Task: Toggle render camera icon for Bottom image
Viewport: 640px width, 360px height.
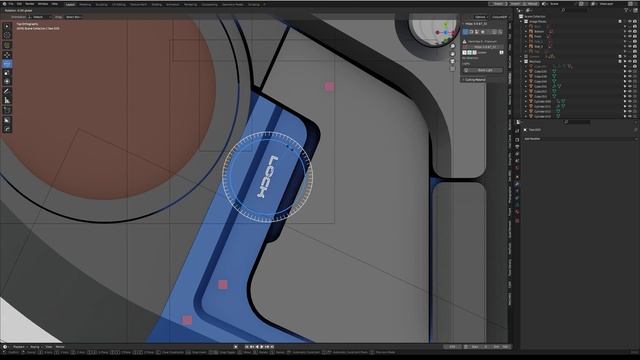Action: click(x=635, y=31)
